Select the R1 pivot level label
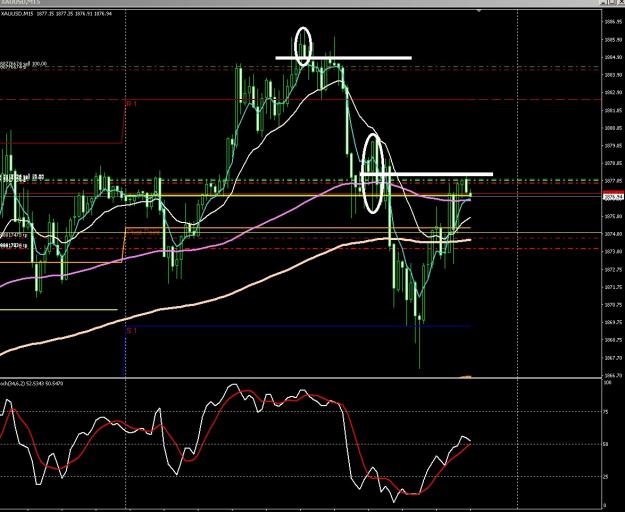 click(131, 104)
